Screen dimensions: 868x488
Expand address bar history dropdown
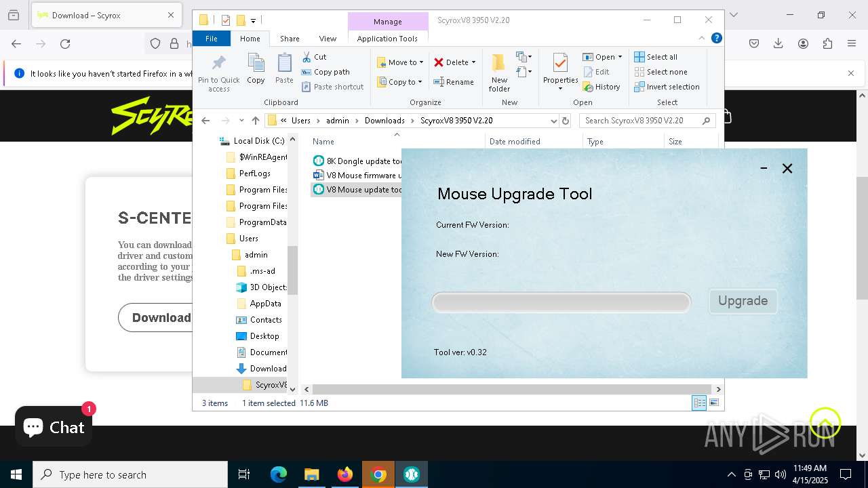[x=553, y=121]
